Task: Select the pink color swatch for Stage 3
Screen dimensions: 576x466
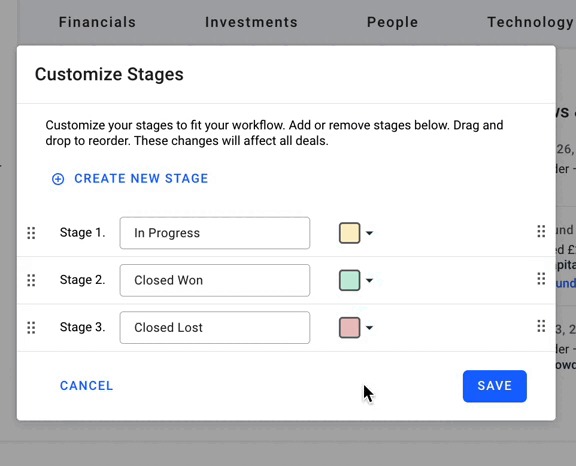Action: [349, 328]
